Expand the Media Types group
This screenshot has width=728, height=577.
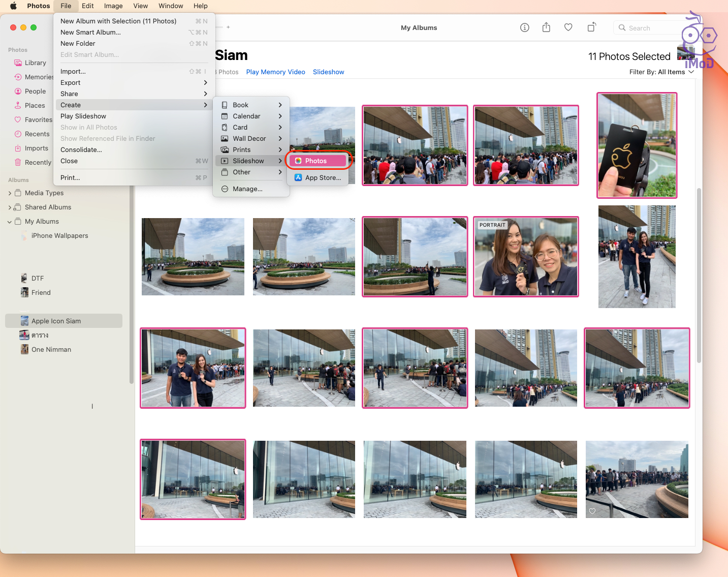(10, 193)
